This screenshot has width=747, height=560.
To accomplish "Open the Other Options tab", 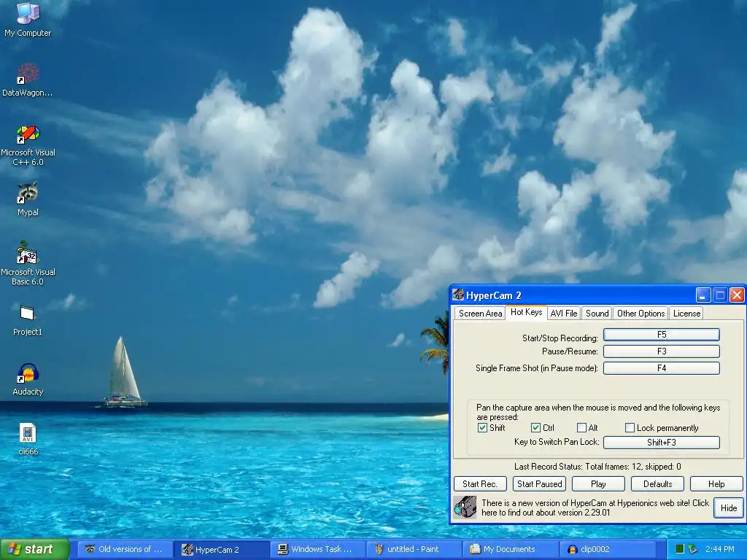I will point(640,314).
